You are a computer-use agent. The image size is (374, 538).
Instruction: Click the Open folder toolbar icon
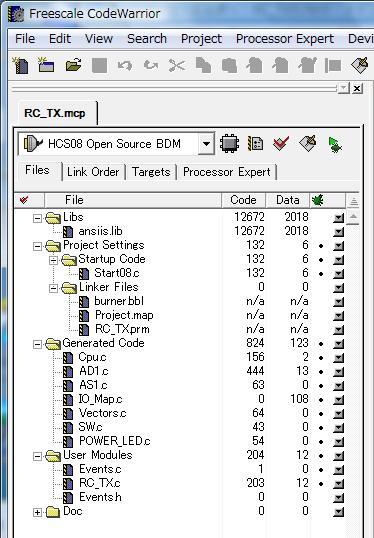click(x=73, y=65)
